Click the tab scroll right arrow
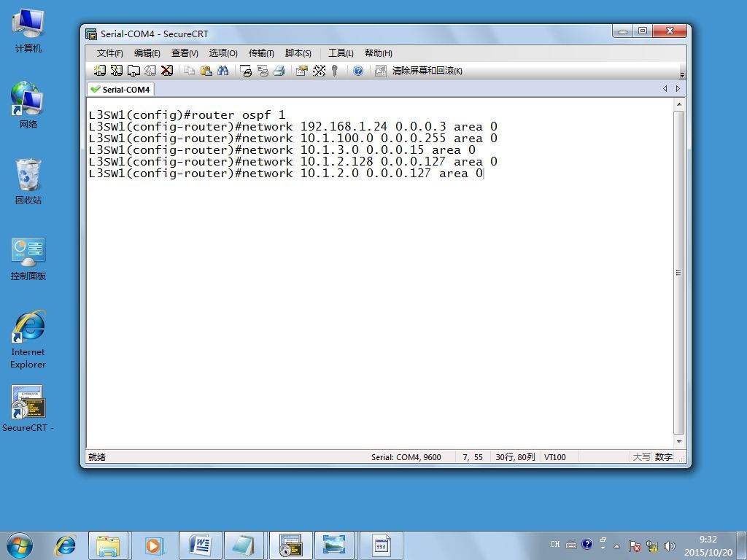This screenshot has height=560, width=747. (678, 88)
